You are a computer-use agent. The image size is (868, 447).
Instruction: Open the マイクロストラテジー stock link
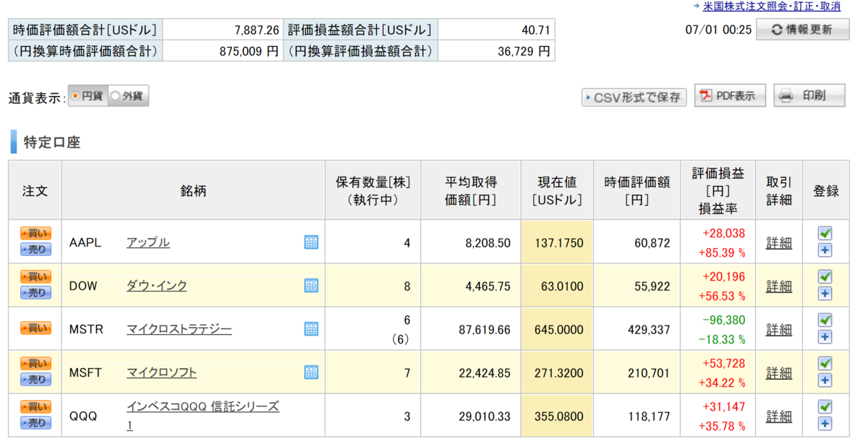(x=179, y=329)
